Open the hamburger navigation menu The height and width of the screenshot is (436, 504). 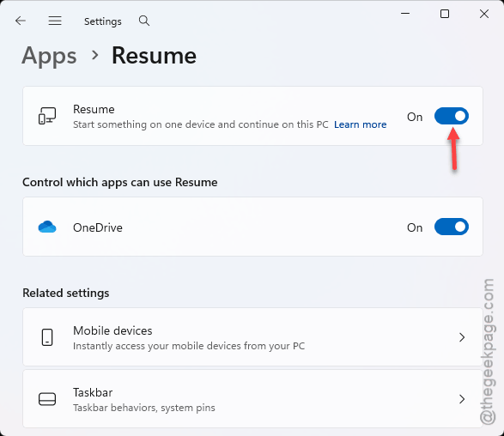coord(55,21)
